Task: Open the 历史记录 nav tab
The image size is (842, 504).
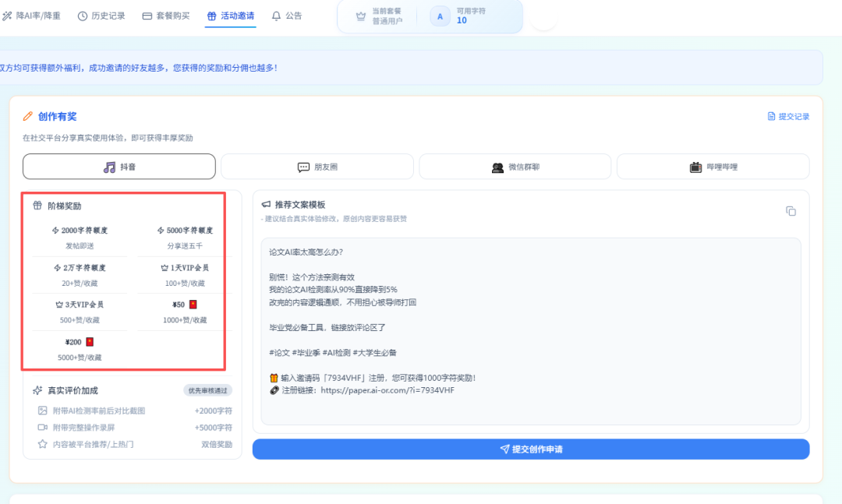Action: [101, 16]
